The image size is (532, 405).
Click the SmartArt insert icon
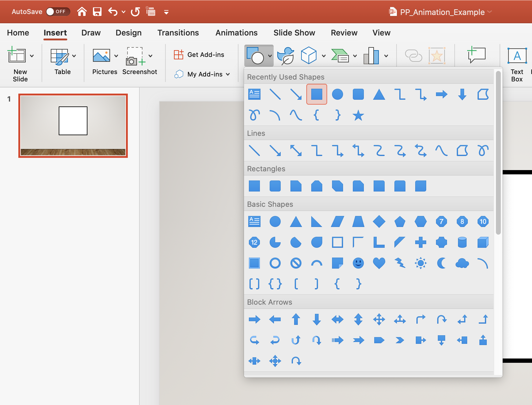click(x=340, y=55)
